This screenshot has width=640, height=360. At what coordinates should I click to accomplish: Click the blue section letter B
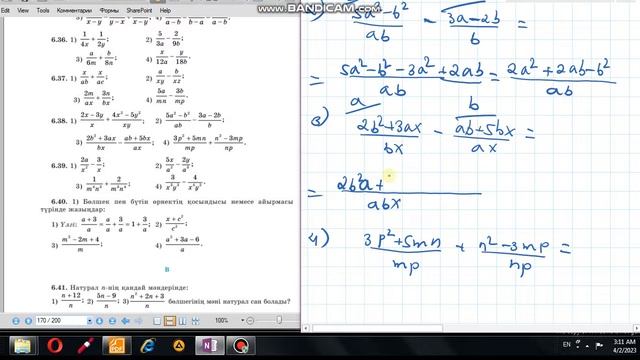167,269
